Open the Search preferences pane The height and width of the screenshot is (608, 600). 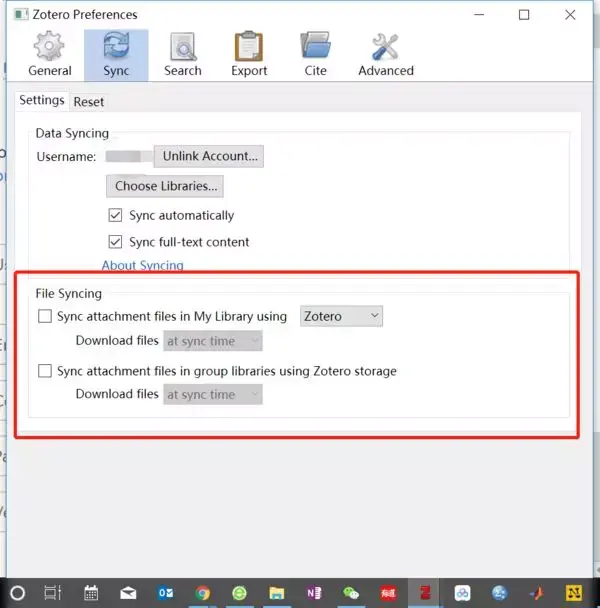point(183,55)
